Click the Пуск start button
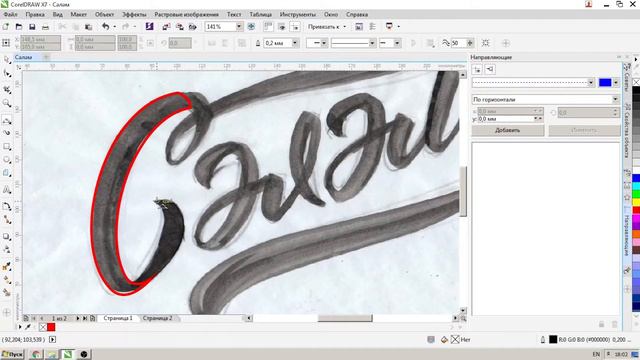 click(x=12, y=354)
